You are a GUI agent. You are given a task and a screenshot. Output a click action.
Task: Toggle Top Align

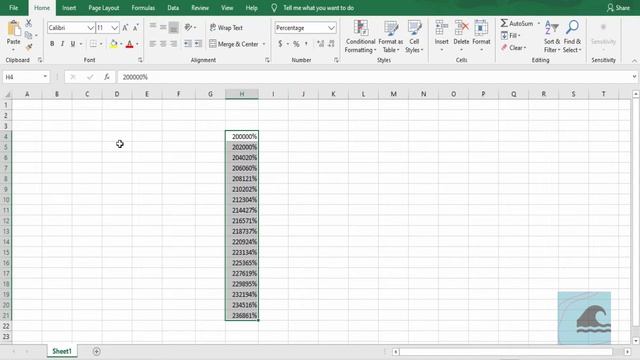point(153,27)
